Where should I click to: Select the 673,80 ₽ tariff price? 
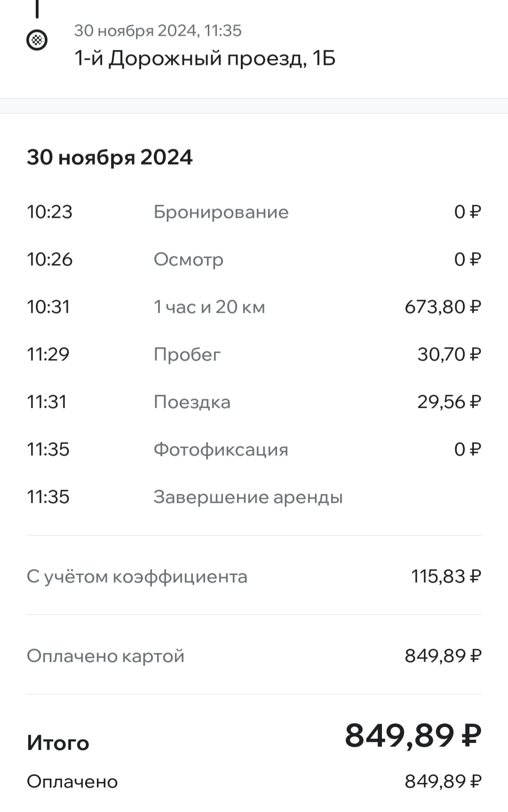(x=443, y=307)
